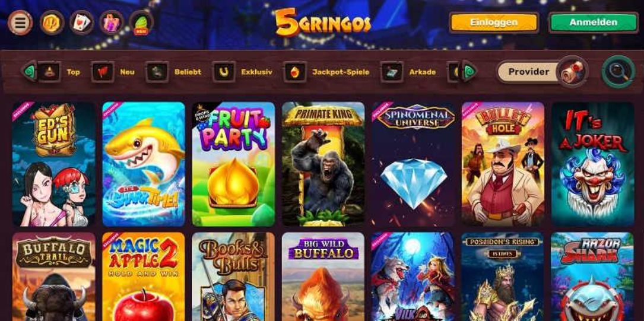Viewport: 644px width, 321px height.
Task: Click the 5Gringos logo
Action: [323, 22]
